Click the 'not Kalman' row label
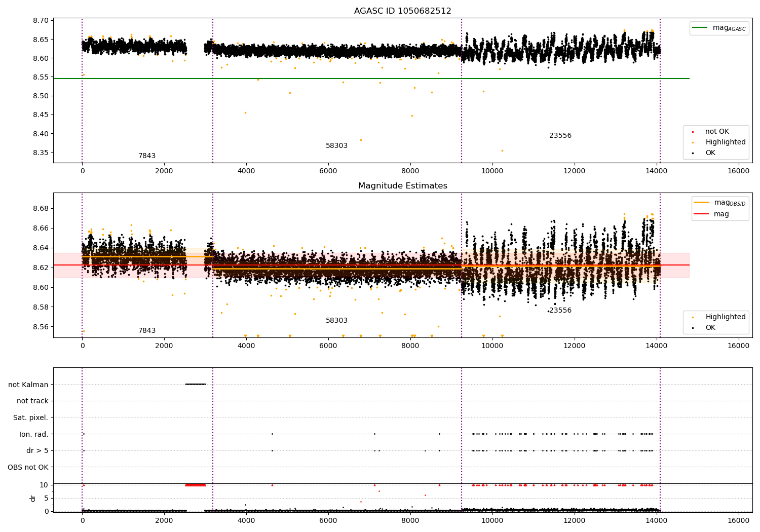This screenshot has height=532, width=760. coord(28,385)
